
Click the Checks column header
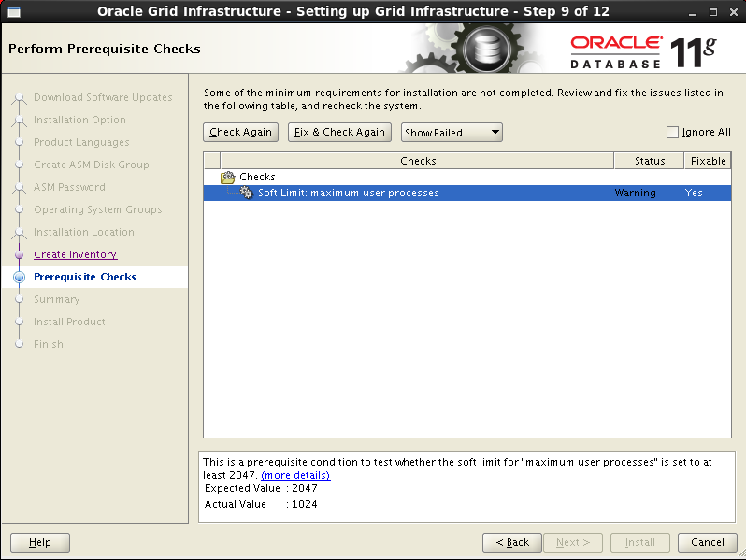coord(417,161)
